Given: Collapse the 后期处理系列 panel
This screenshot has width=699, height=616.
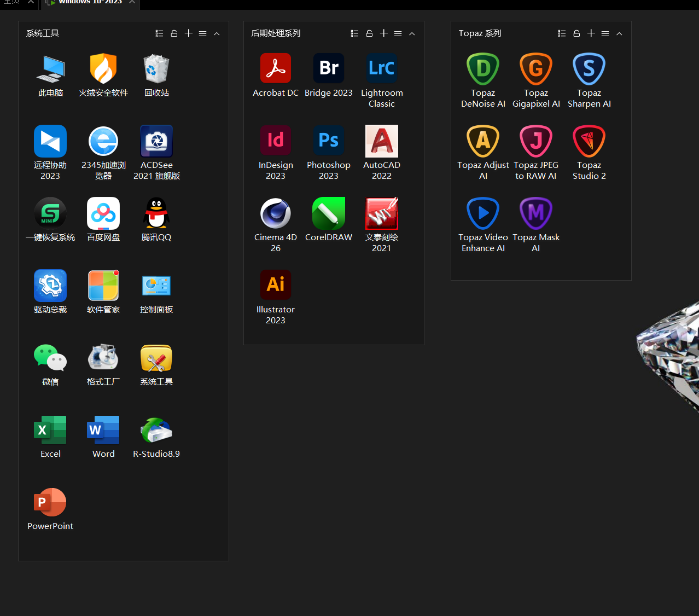Looking at the screenshot, I should 412,33.
